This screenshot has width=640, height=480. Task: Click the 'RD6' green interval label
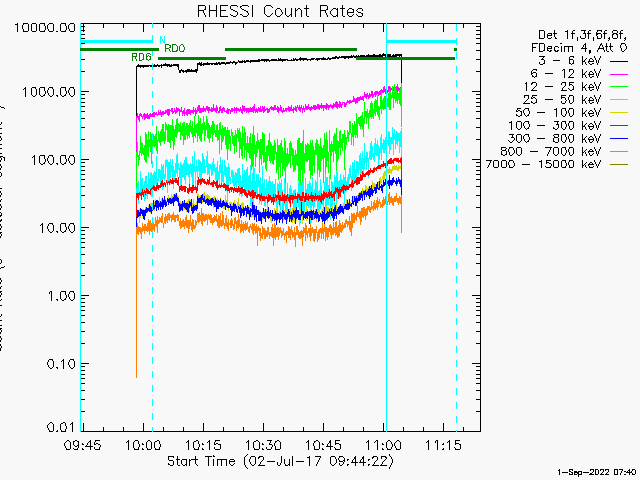pos(141,57)
